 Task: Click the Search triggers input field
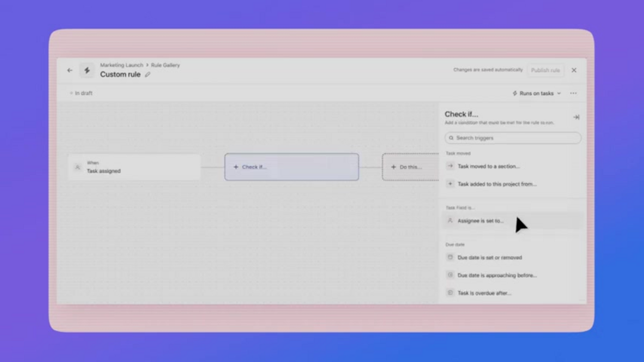point(513,138)
